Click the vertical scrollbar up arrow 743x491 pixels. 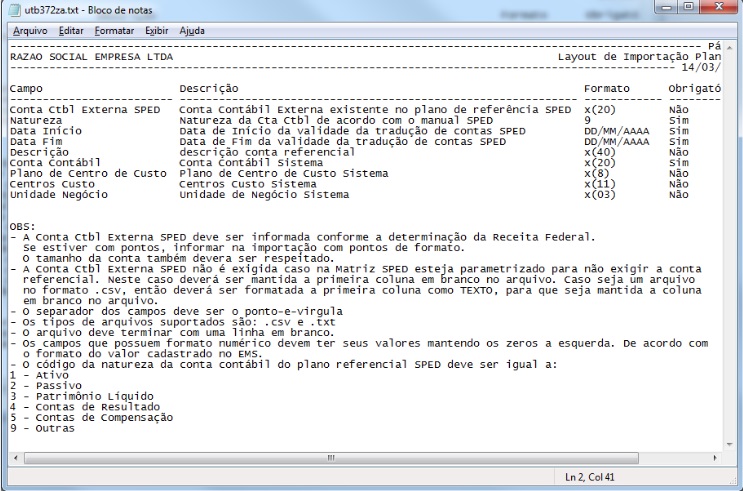(729, 48)
